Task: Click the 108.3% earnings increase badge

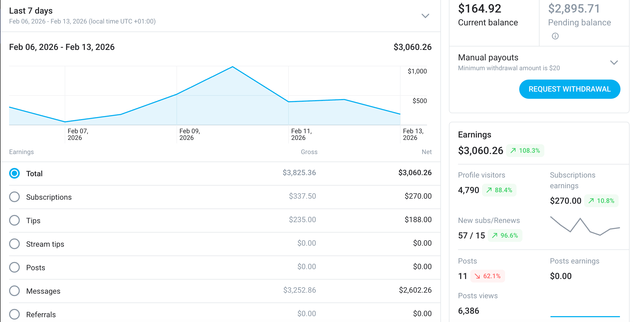Action: click(x=525, y=151)
